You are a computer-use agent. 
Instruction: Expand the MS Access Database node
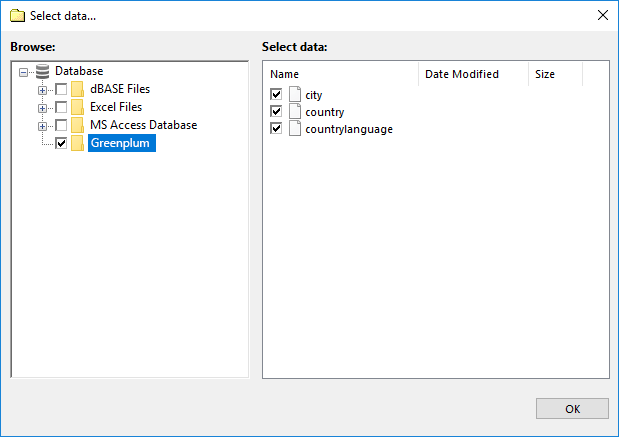42,126
